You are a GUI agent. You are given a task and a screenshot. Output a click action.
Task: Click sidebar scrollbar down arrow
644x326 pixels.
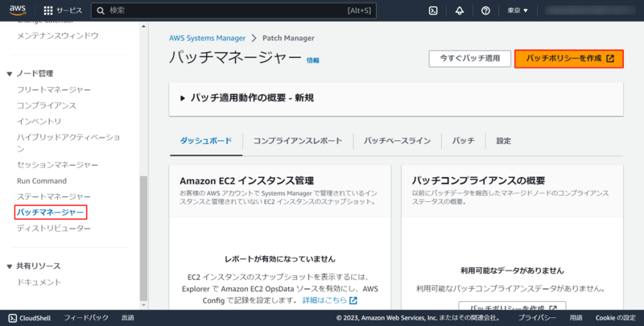pyautogui.click(x=143, y=305)
